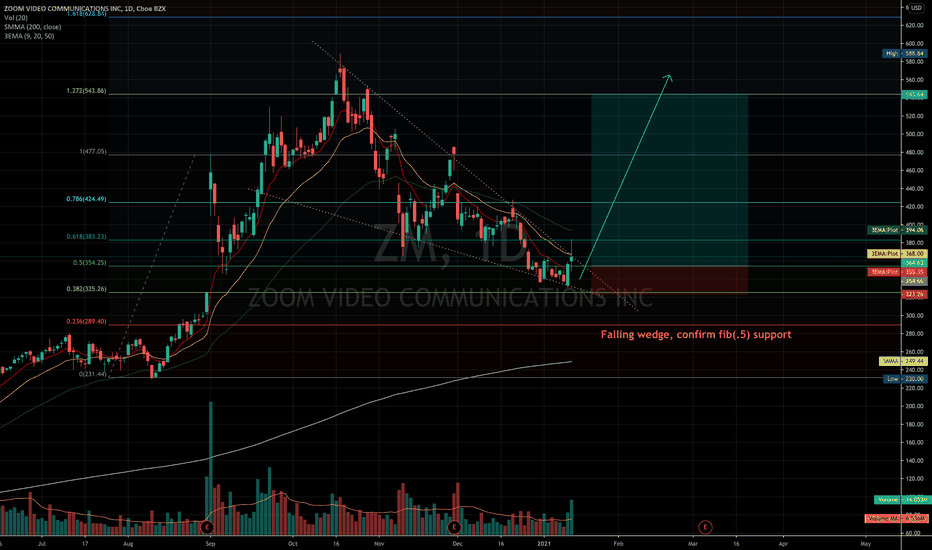Click the 0(231.44) Fibonacci level label
This screenshot has height=550, width=932.
[93, 374]
